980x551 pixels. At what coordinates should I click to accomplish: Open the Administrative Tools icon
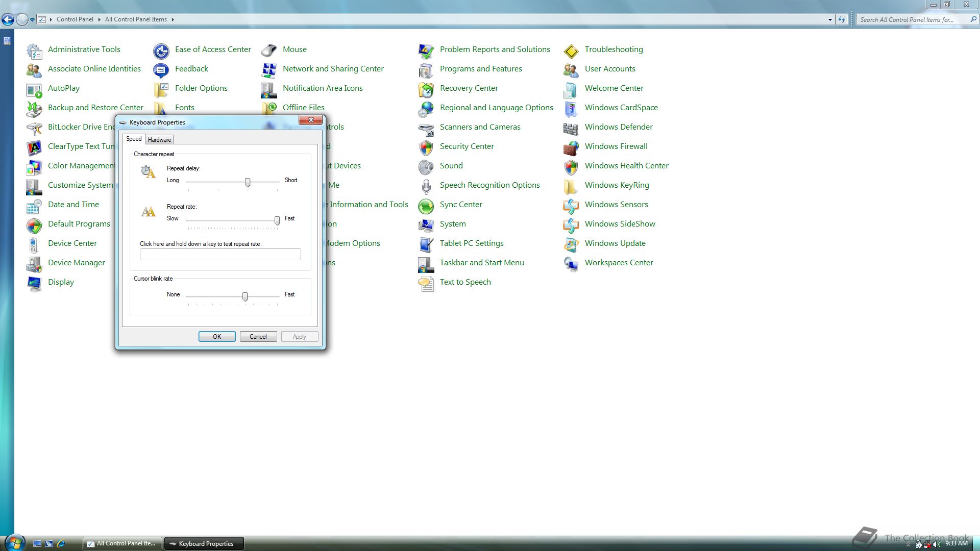point(34,51)
